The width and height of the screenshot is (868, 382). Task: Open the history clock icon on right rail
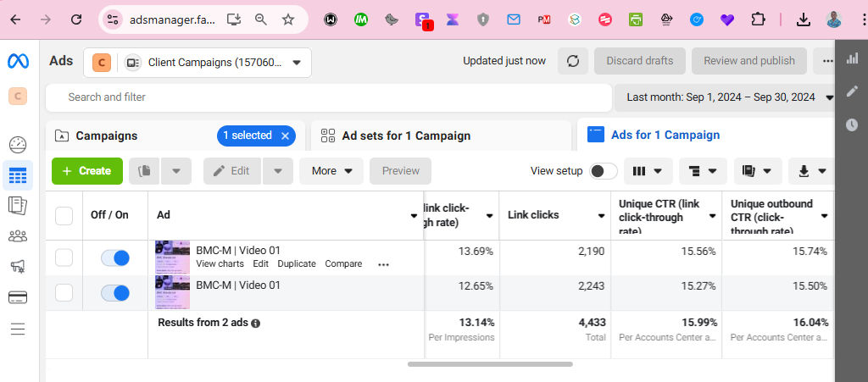coord(852,125)
